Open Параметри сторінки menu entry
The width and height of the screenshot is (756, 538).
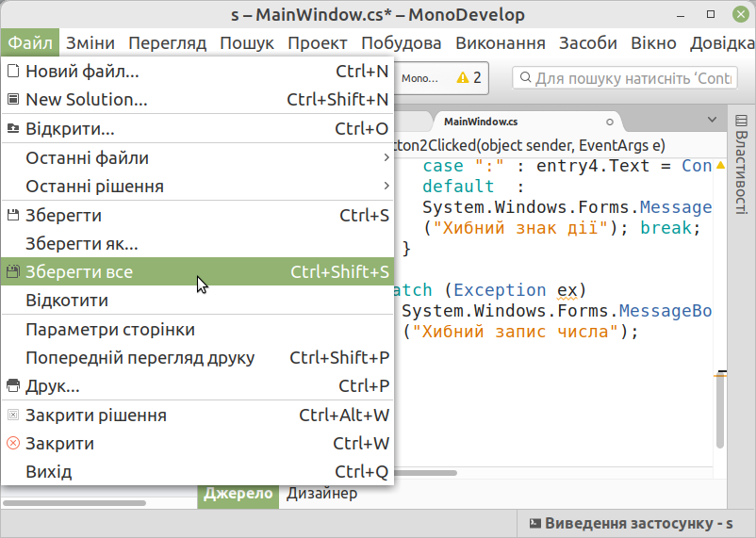pos(198,330)
